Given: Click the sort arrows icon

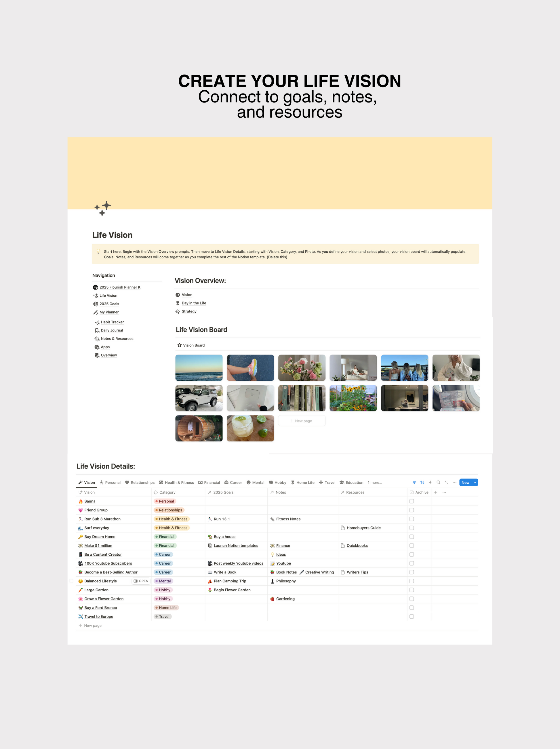Looking at the screenshot, I should tap(422, 483).
